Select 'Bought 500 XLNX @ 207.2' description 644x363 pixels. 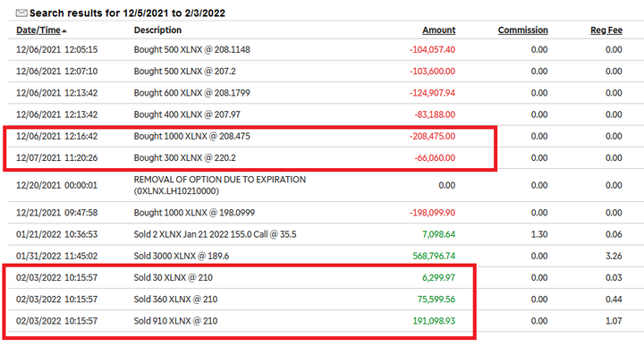coord(184,72)
